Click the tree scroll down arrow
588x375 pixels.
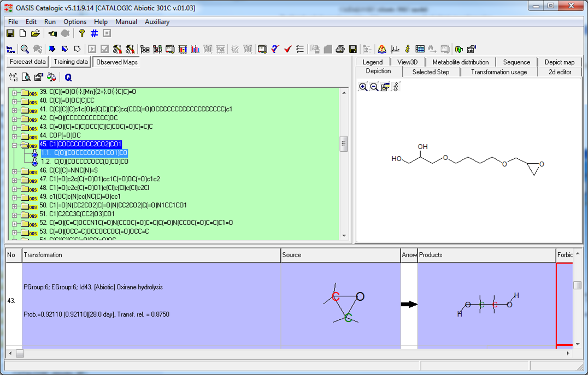point(344,236)
